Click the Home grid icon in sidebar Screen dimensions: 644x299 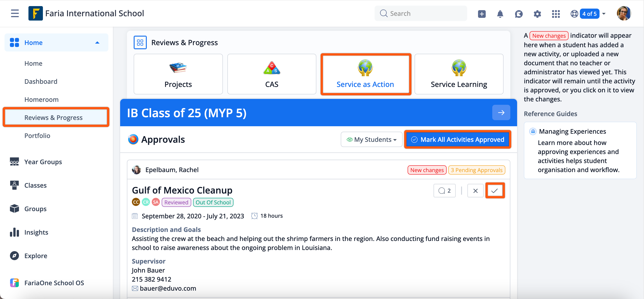(x=14, y=42)
